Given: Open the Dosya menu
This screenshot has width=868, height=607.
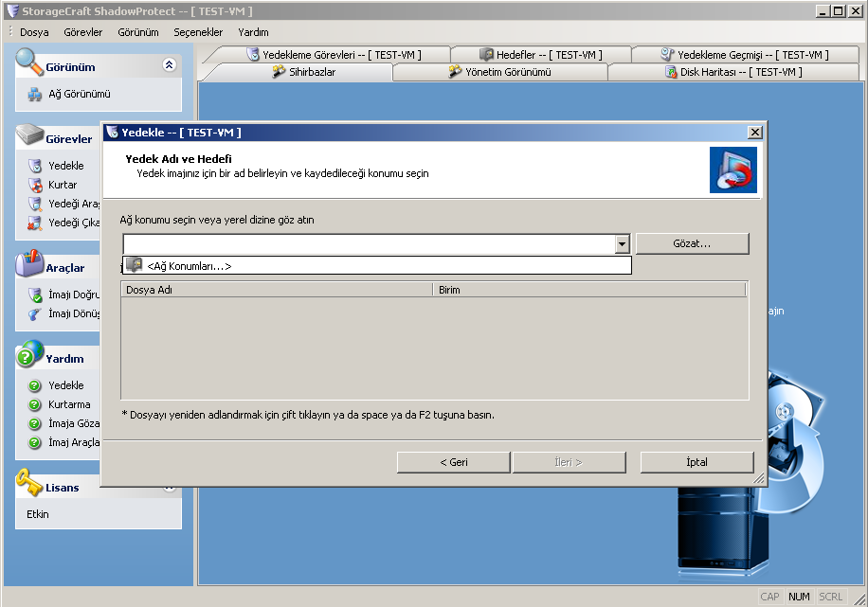Looking at the screenshot, I should (x=34, y=32).
